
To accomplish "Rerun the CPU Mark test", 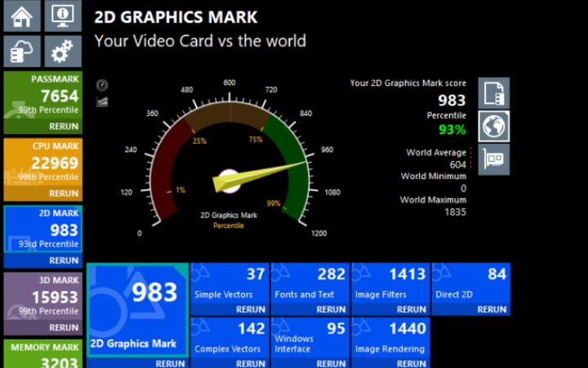I will point(64,193).
